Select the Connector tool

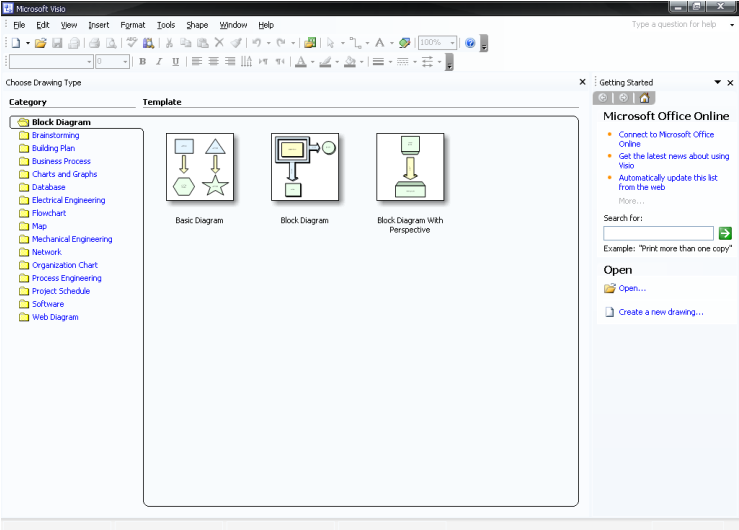click(355, 43)
